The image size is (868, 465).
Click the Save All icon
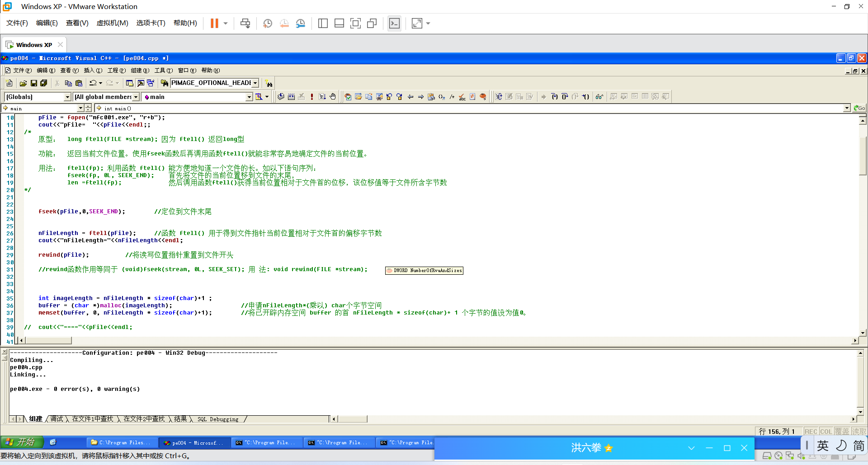tap(44, 83)
